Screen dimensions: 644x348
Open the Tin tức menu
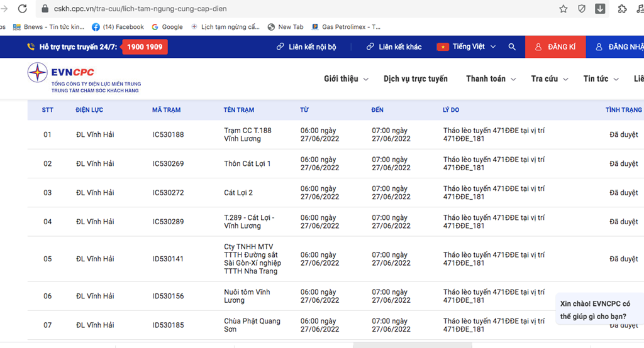[601, 79]
